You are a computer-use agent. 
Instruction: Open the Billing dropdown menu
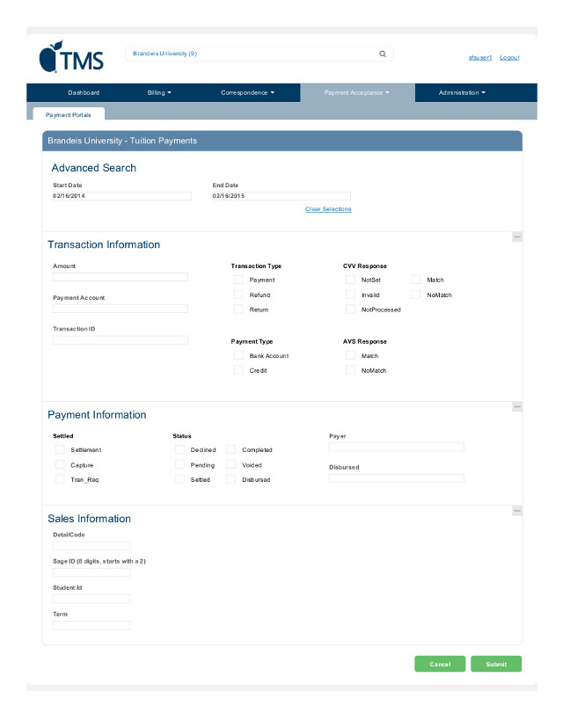click(x=159, y=93)
